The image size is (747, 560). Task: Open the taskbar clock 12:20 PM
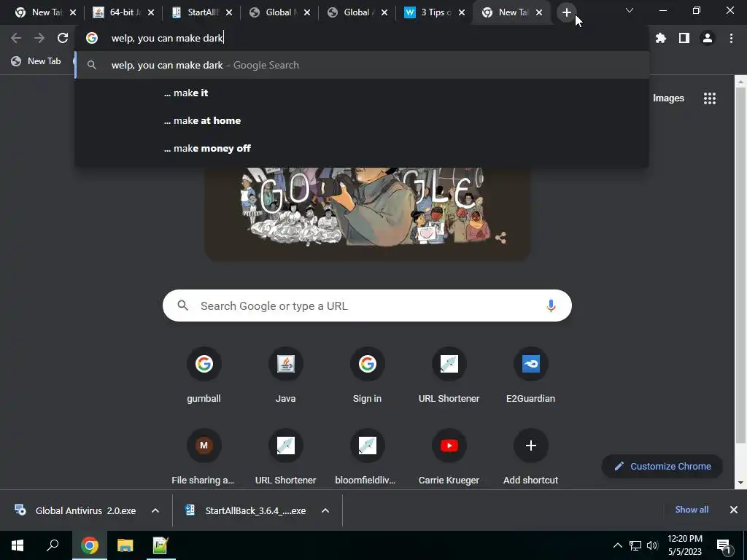[x=685, y=545]
